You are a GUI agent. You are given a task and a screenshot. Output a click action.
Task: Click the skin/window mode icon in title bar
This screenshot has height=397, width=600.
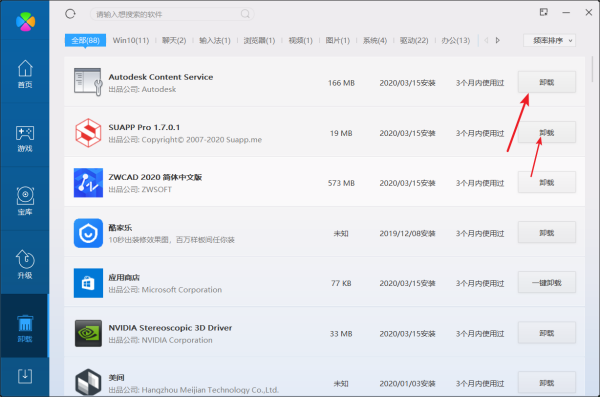click(x=543, y=12)
